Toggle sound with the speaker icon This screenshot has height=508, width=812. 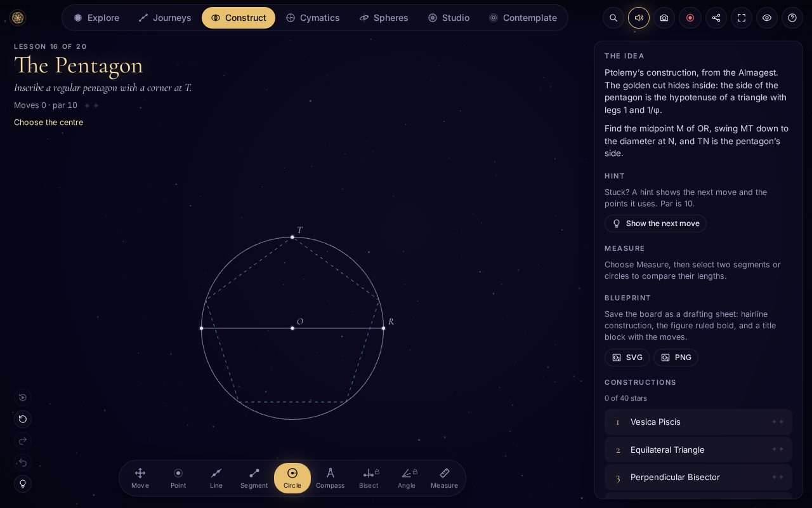(639, 18)
